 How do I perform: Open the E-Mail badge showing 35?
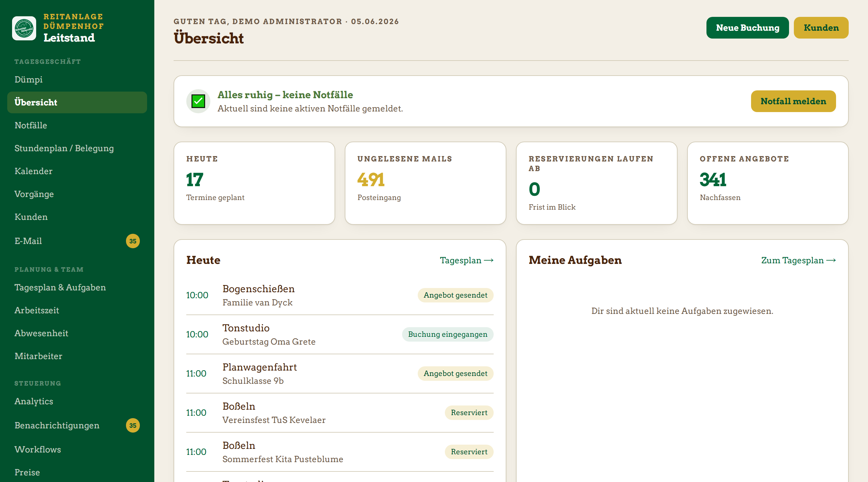[x=133, y=241]
